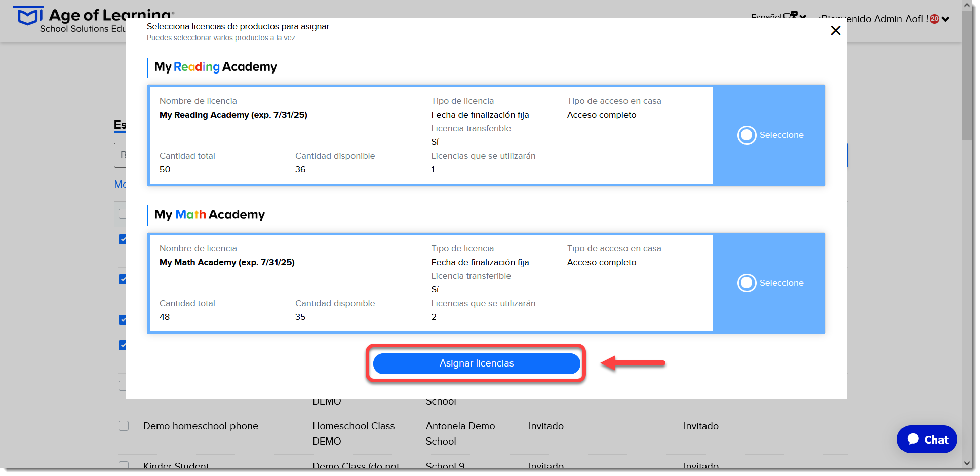980x476 pixels.
Task: Click the My Math Academy heading
Action: point(210,214)
